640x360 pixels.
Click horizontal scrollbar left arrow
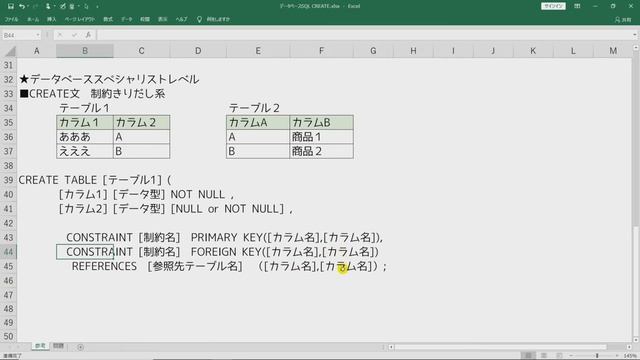tap(391, 347)
